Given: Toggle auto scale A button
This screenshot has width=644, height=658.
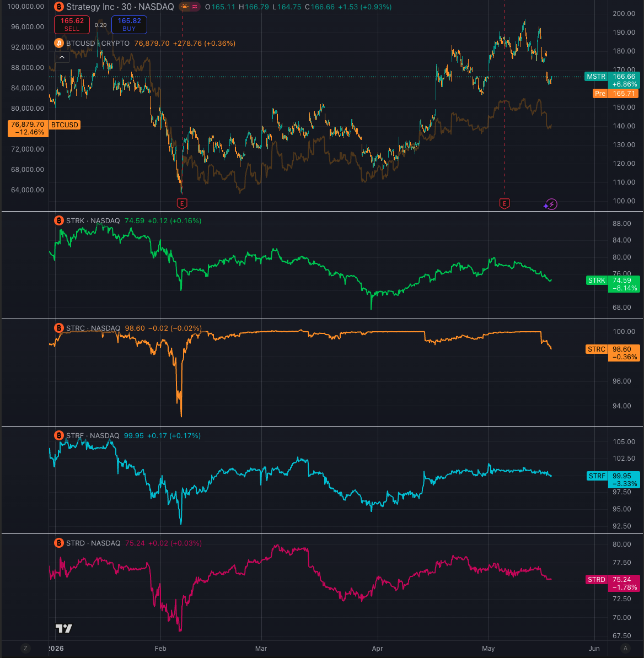Looking at the screenshot, I should (625, 648).
